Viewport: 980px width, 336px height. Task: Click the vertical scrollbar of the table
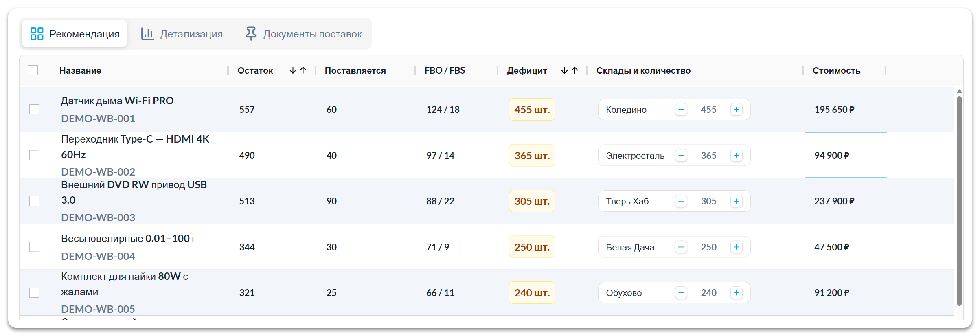[x=959, y=200]
